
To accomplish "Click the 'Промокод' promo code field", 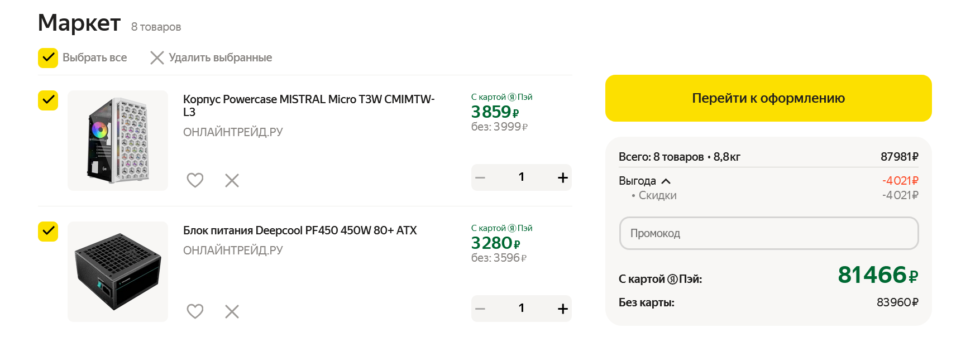I will (x=768, y=233).
